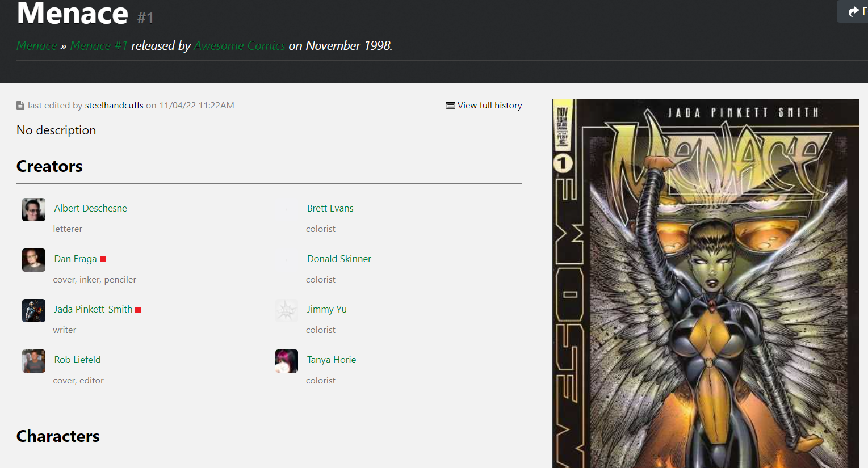The height and width of the screenshot is (468, 868).
Task: Open steelhandcuffs user profile
Action: [114, 105]
